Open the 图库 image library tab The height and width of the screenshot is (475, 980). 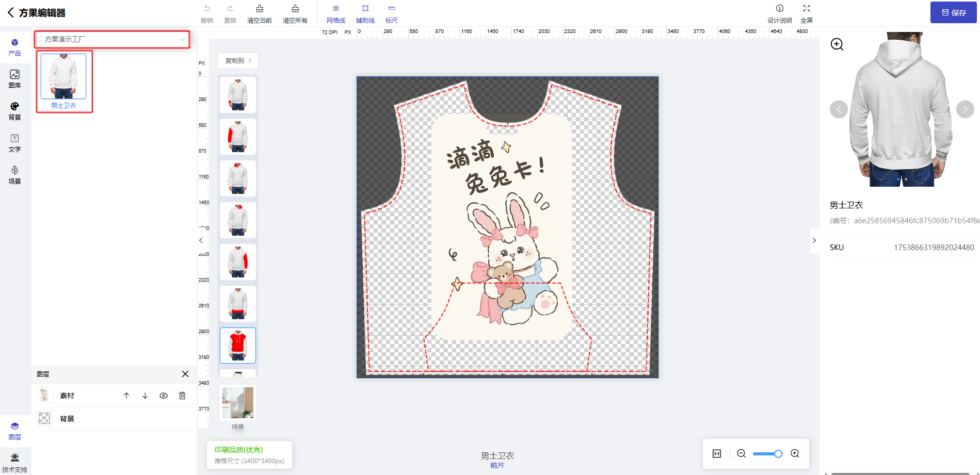[x=14, y=79]
